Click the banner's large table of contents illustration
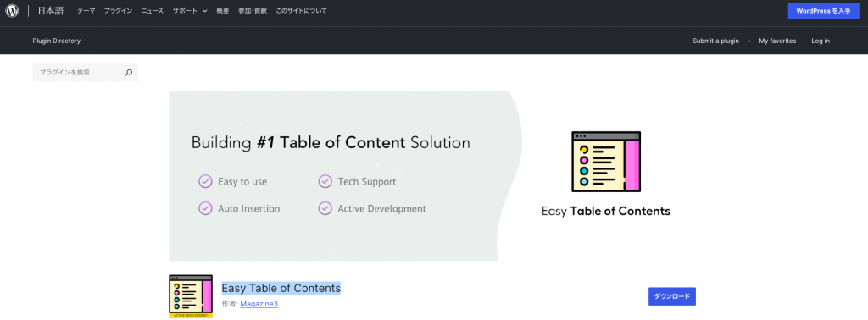868x320 pixels. 605,162
